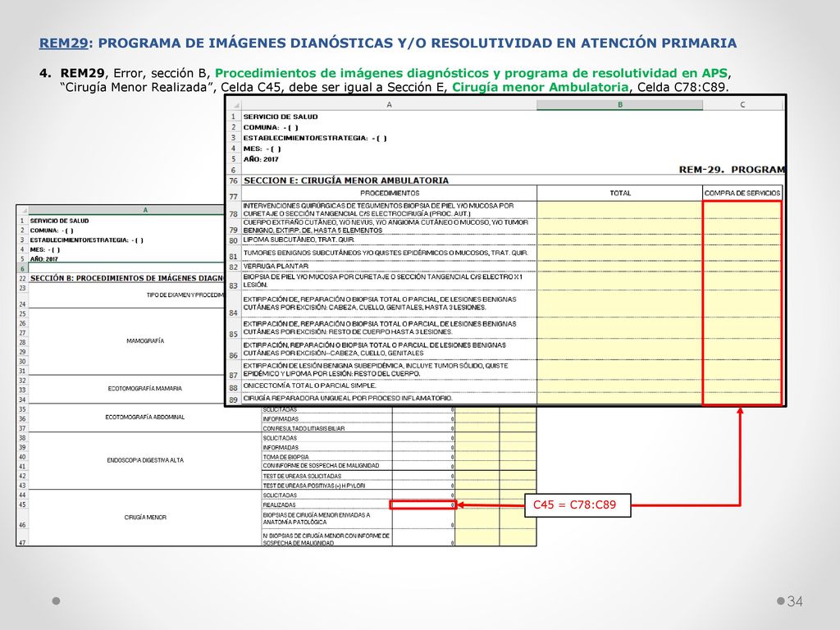Click the 'CIRUGÍA REPARADORA UNGUEAL' cell

(390, 399)
